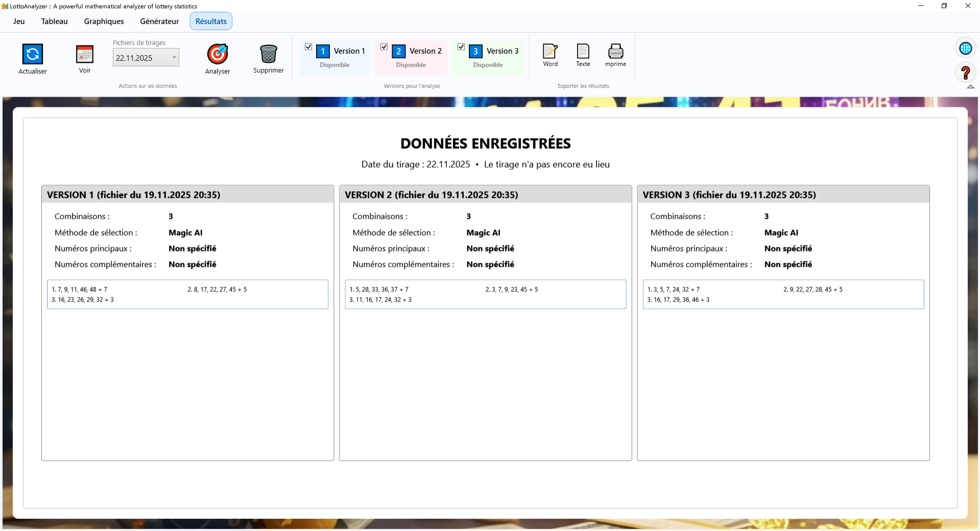
Task: Uncheck the Version 3 checkbox
Action: click(x=461, y=47)
